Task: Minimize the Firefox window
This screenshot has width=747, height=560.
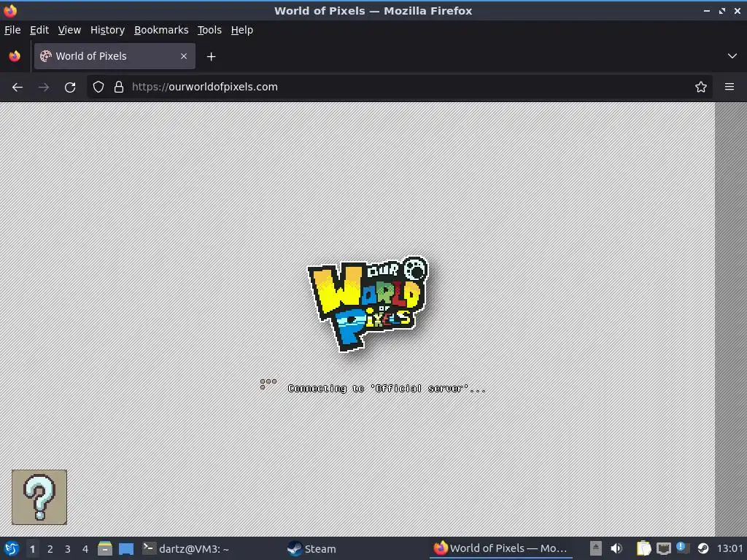Action: pos(706,10)
